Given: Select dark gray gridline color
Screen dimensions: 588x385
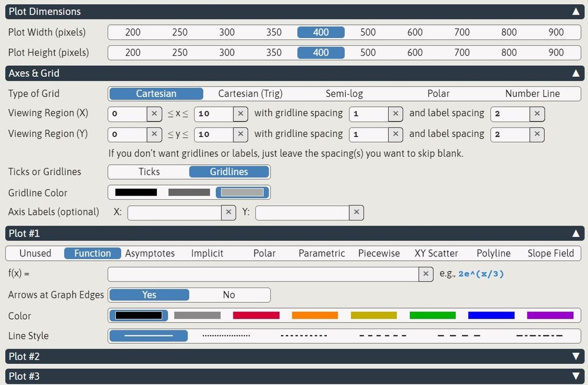Looking at the screenshot, I should point(189,192).
